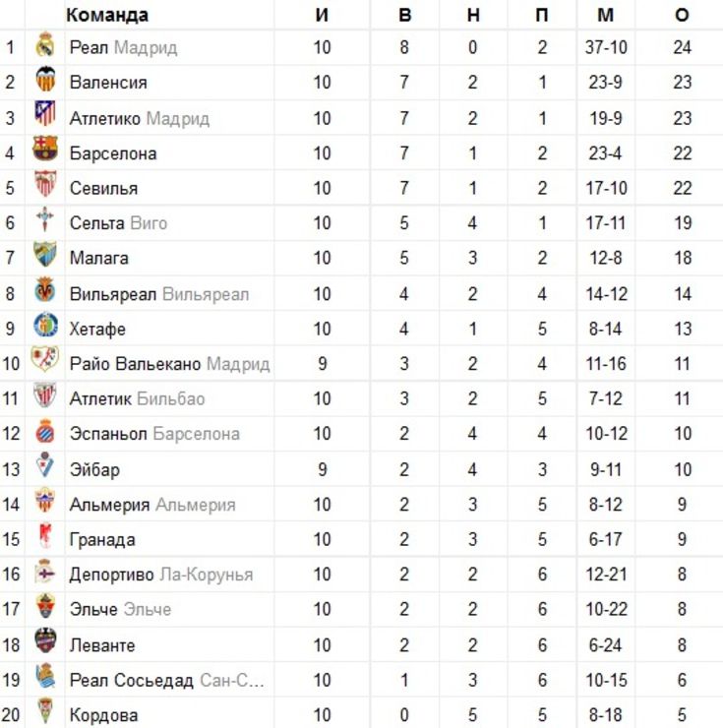Click the В wins column header

(405, 15)
